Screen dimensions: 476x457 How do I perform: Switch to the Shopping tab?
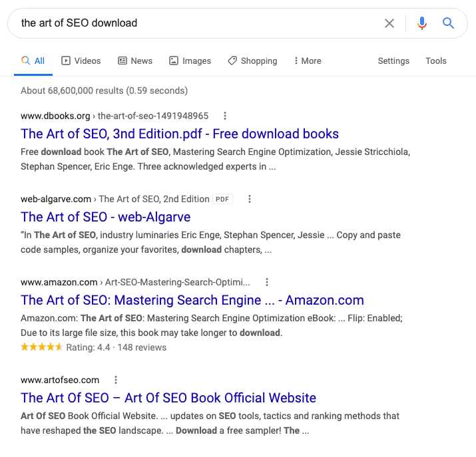[x=252, y=61]
